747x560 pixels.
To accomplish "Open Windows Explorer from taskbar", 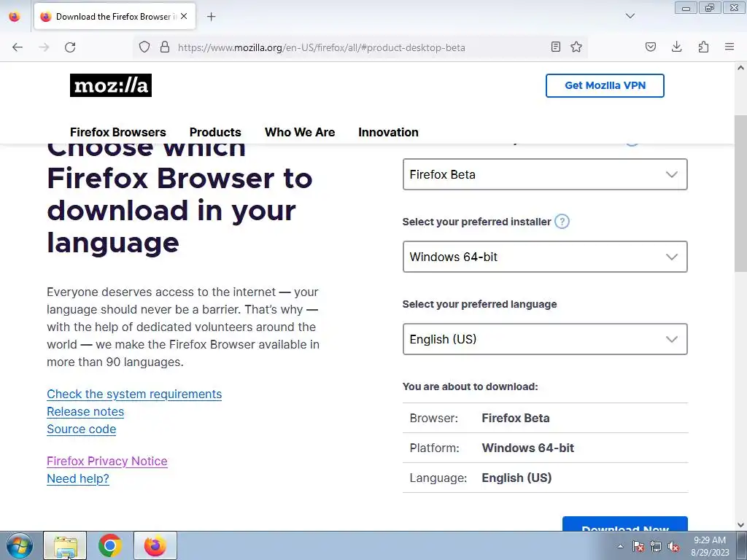I will 65,545.
